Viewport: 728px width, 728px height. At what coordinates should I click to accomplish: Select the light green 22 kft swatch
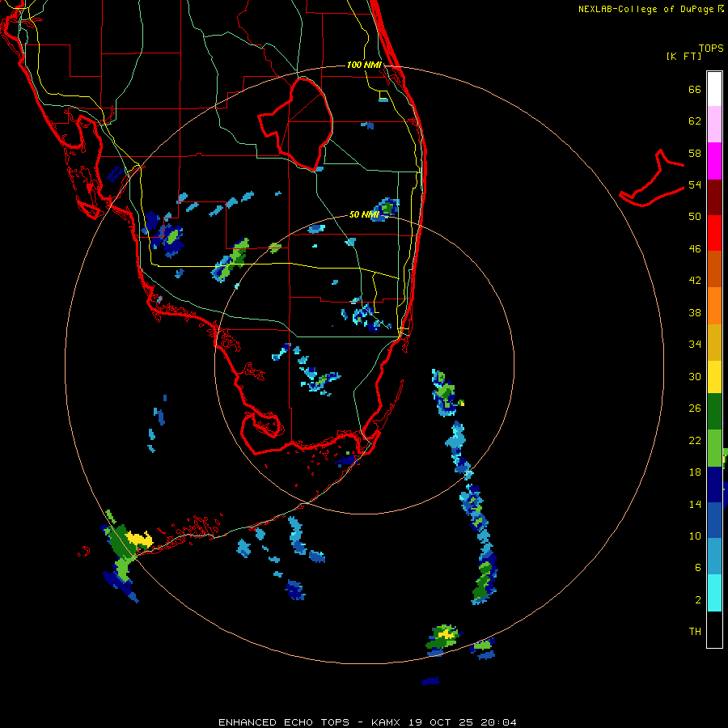[x=714, y=448]
